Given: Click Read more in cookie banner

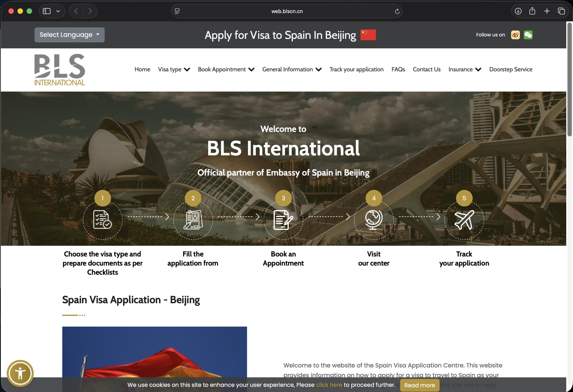Looking at the screenshot, I should tap(420, 385).
